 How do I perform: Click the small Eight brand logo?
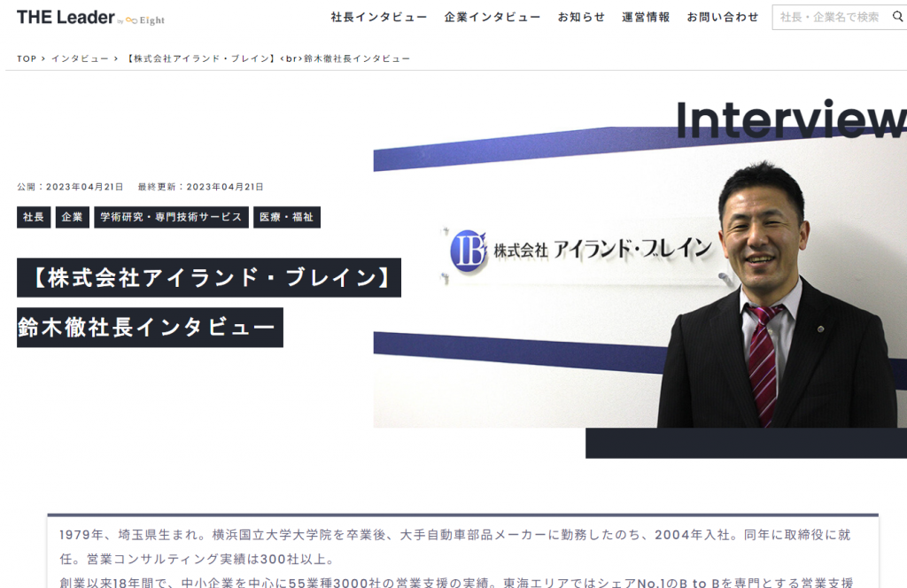[x=146, y=20]
